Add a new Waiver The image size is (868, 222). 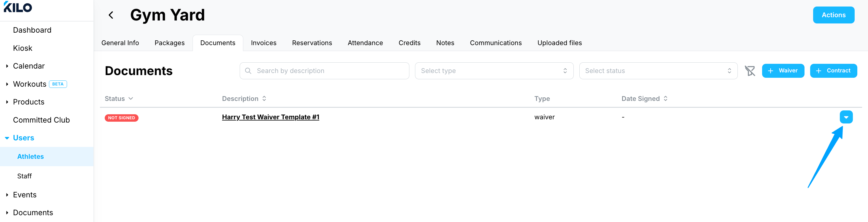pyautogui.click(x=783, y=71)
